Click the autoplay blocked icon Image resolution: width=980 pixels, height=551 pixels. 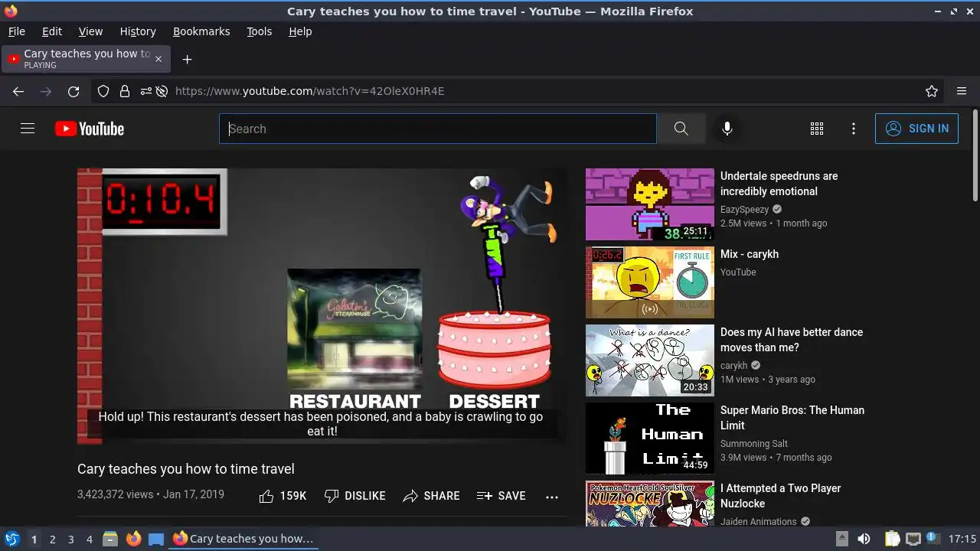tap(162, 91)
